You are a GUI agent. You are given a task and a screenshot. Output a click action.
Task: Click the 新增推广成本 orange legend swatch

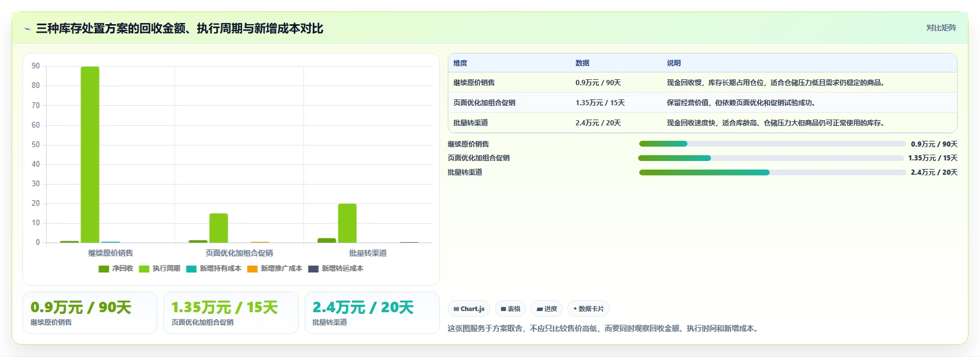coord(252,268)
